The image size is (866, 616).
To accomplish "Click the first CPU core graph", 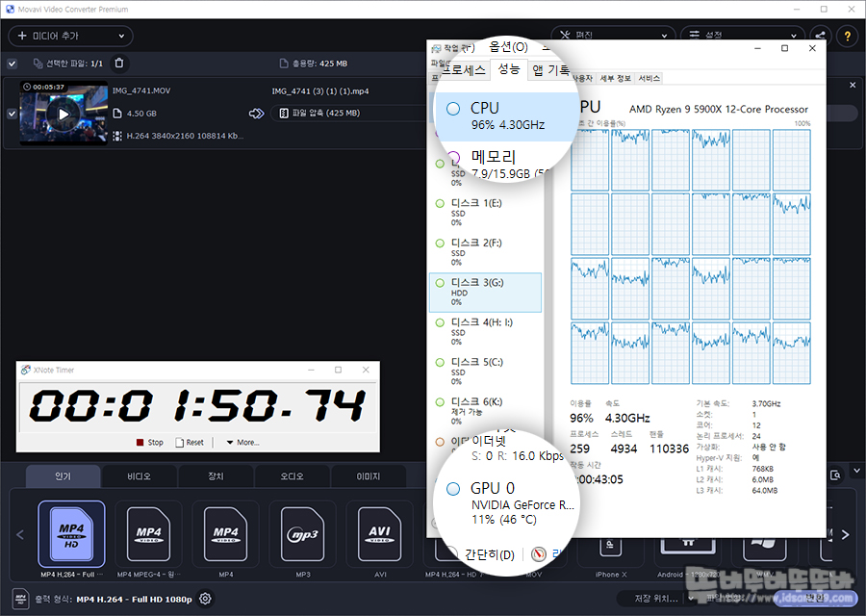I will [x=590, y=160].
